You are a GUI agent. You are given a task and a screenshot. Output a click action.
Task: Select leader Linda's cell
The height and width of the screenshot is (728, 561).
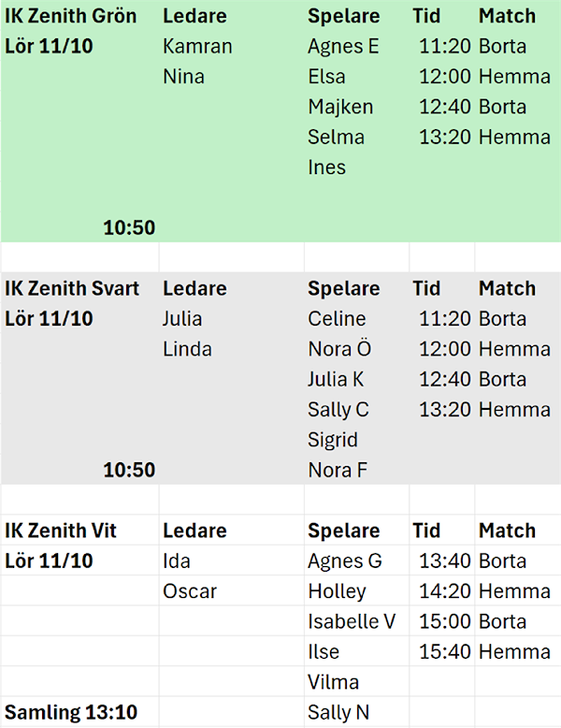pos(187,349)
